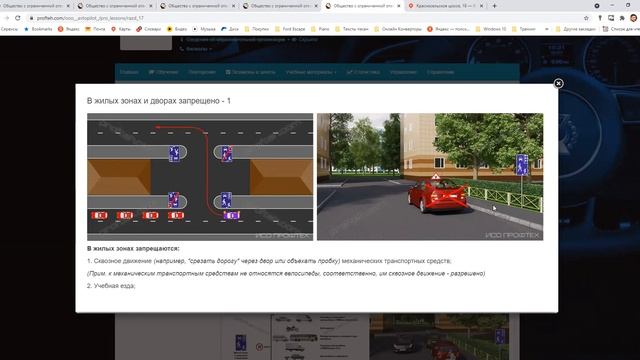
Task: Click the line '1. Сквозное движение'
Action: [269, 261]
